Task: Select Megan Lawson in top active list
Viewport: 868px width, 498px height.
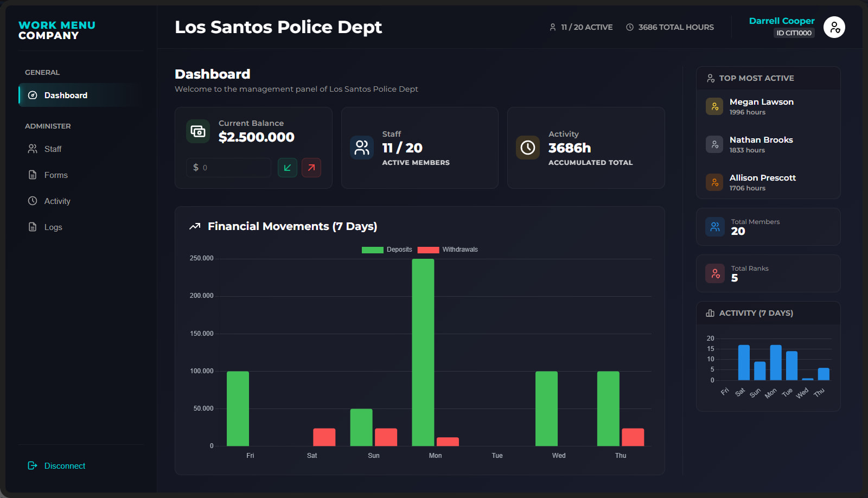Action: (x=768, y=106)
